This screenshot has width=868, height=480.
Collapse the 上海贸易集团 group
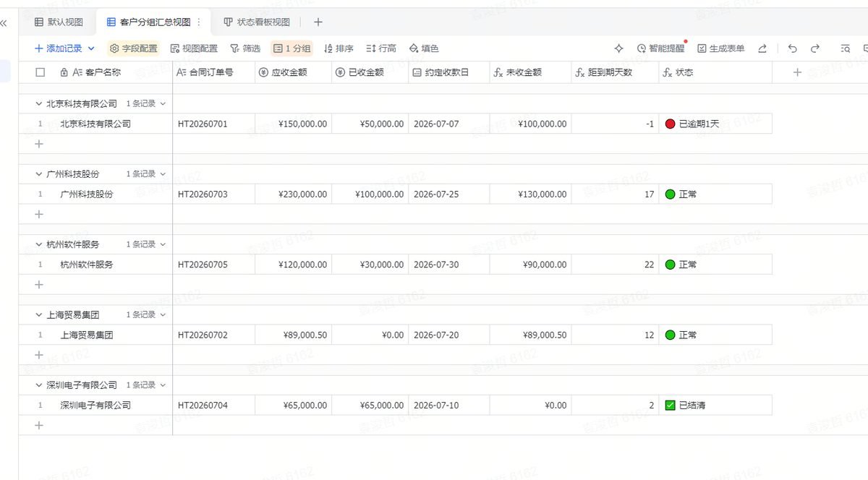(x=39, y=314)
